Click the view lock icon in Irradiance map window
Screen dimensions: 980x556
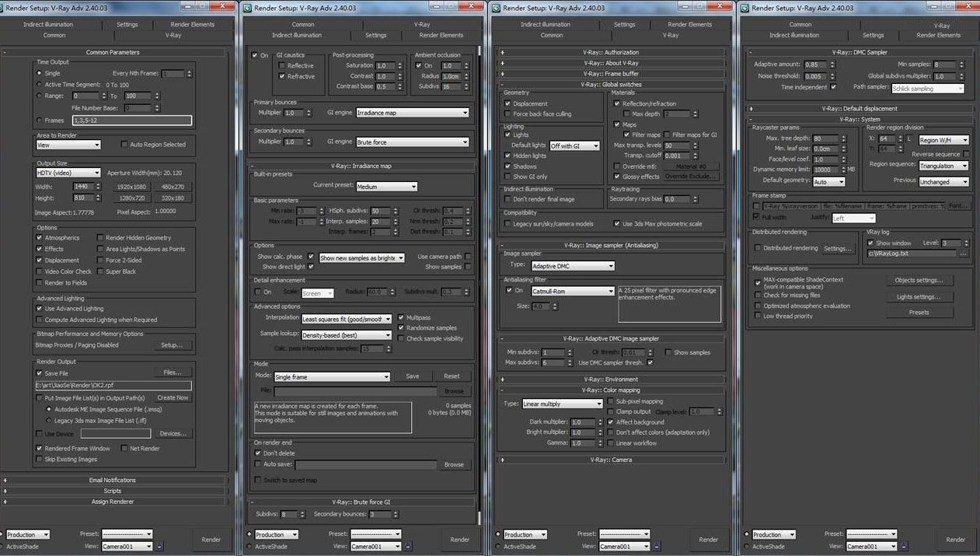click(x=408, y=547)
